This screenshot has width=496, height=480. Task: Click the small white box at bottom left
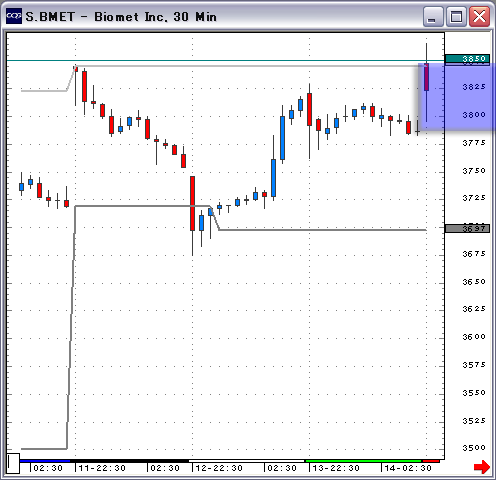pyautogui.click(x=13, y=463)
